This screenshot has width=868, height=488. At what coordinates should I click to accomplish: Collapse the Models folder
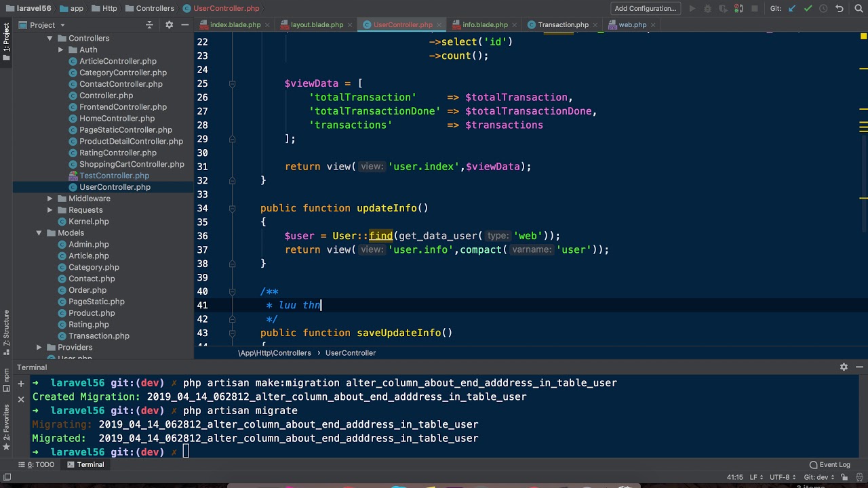39,233
